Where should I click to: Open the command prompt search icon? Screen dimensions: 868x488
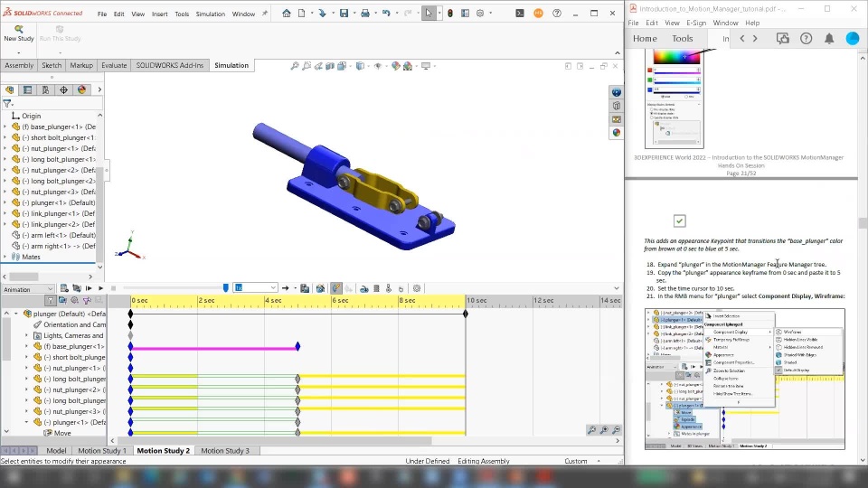click(519, 14)
